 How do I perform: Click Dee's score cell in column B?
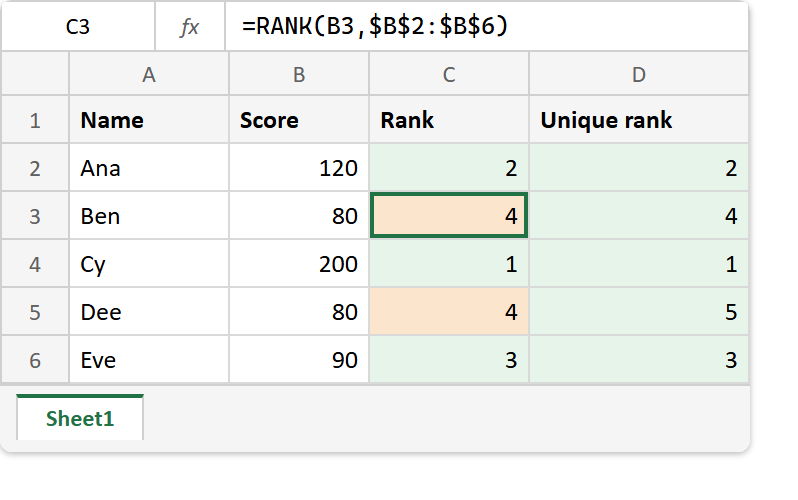tap(299, 312)
